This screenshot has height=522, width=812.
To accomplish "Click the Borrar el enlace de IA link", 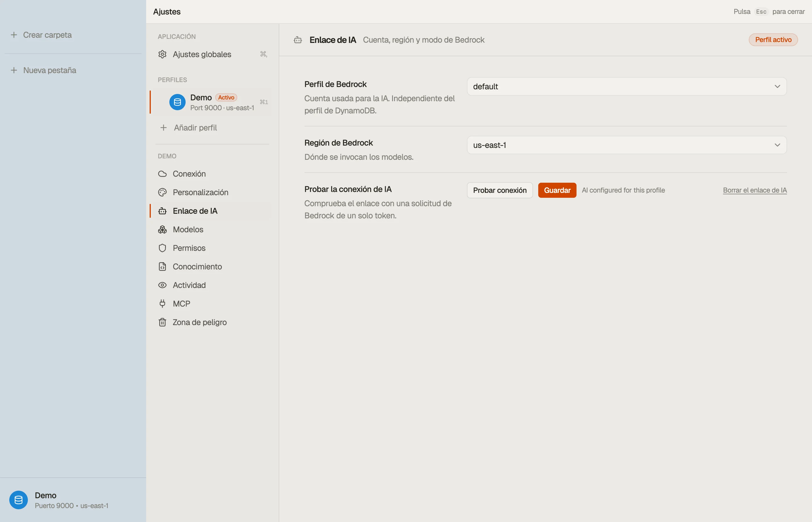I will (x=755, y=190).
